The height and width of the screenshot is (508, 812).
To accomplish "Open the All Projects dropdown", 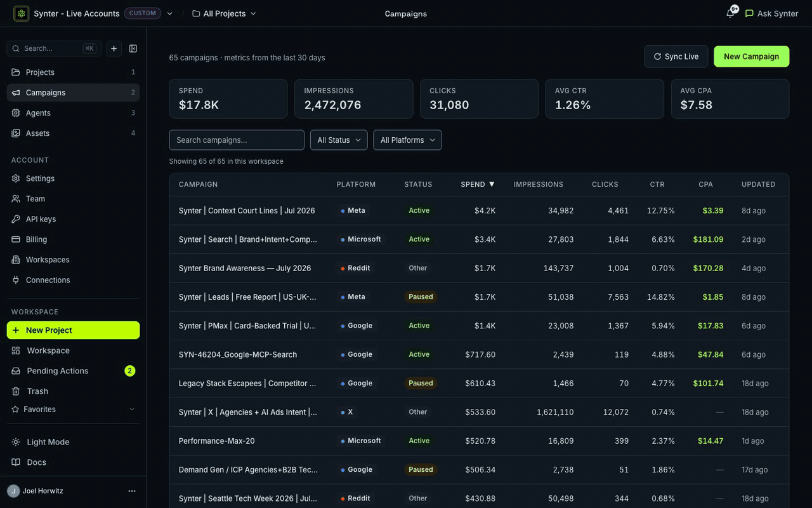I will tap(224, 13).
